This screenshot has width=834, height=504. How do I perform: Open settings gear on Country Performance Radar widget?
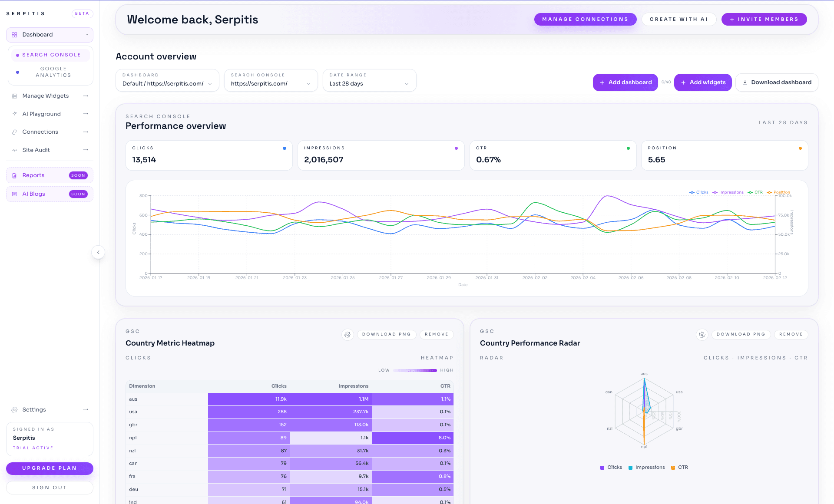(702, 334)
